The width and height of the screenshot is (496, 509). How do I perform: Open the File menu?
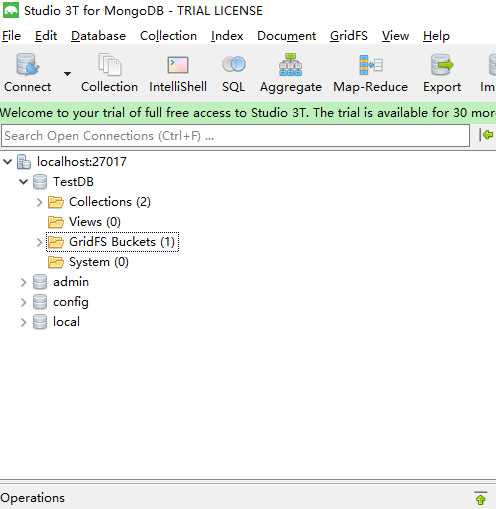pos(11,36)
